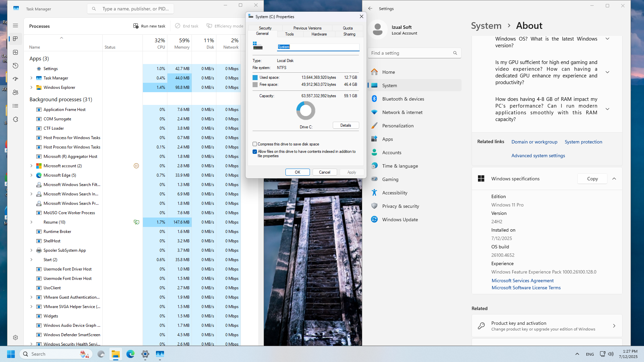Expand Task Manager row in process list

[x=32, y=78]
